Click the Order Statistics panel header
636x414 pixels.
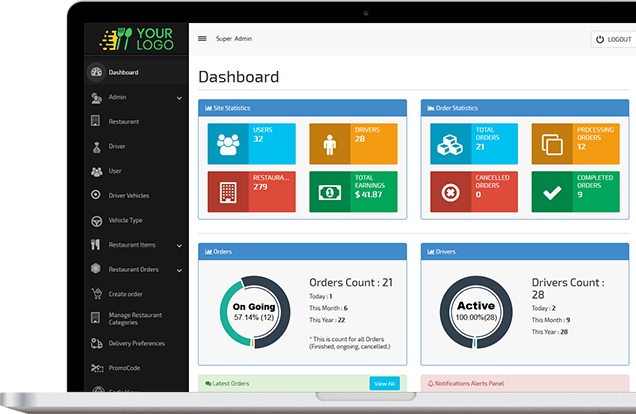[525, 108]
